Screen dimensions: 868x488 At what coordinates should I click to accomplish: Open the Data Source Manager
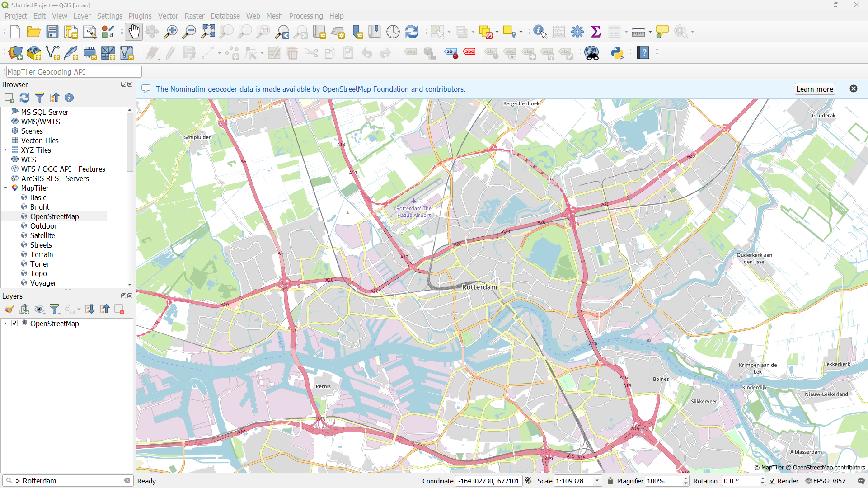(x=15, y=53)
